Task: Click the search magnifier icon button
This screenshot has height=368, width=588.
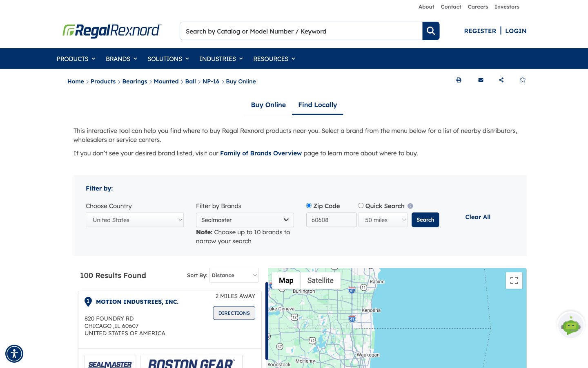Action: click(x=431, y=31)
